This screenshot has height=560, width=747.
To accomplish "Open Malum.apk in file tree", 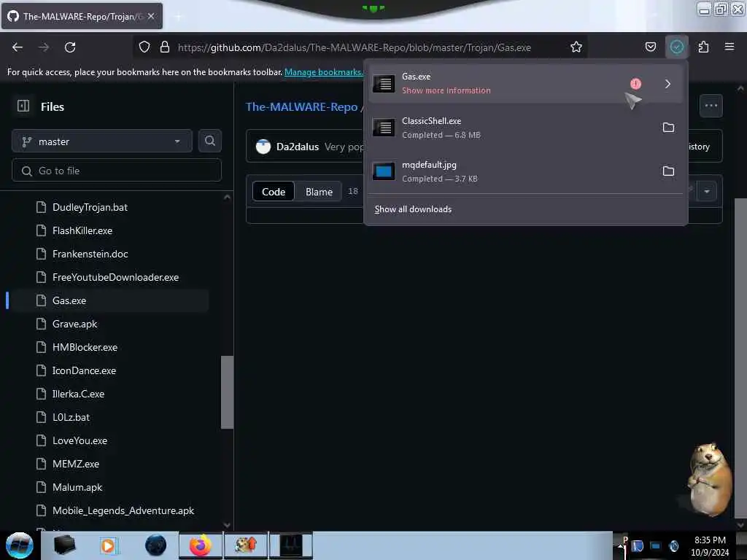I will pyautogui.click(x=77, y=487).
